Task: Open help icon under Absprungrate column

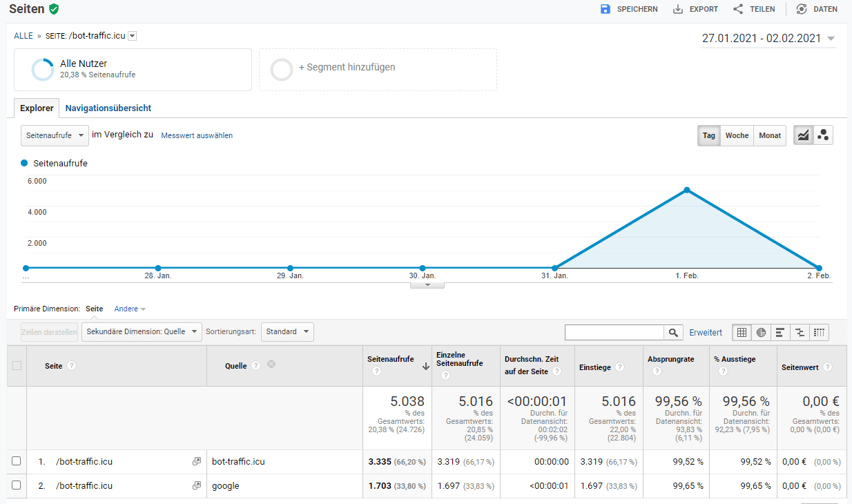Action: click(657, 371)
